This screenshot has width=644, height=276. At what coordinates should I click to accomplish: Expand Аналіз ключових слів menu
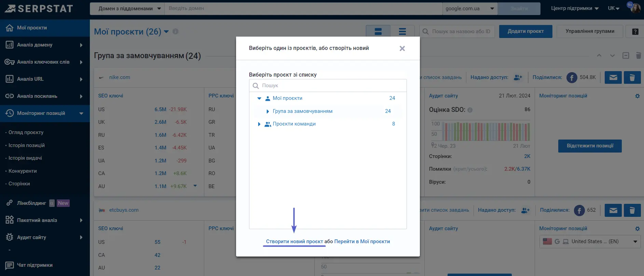pyautogui.click(x=45, y=62)
